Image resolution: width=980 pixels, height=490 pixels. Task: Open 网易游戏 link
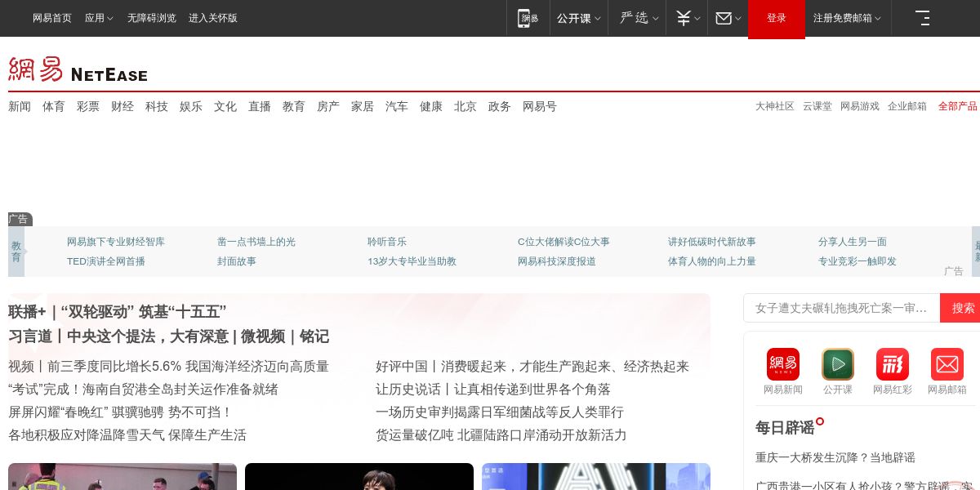coord(860,106)
